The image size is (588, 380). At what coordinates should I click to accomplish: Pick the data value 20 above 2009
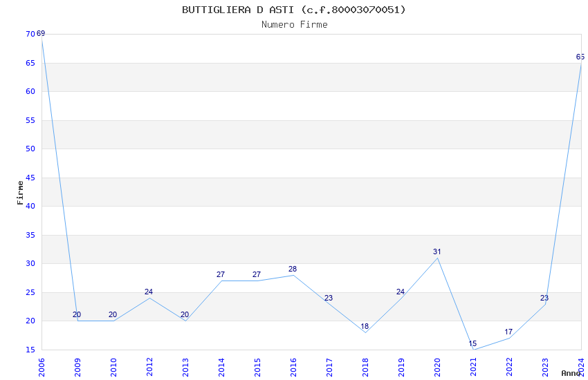click(x=77, y=314)
